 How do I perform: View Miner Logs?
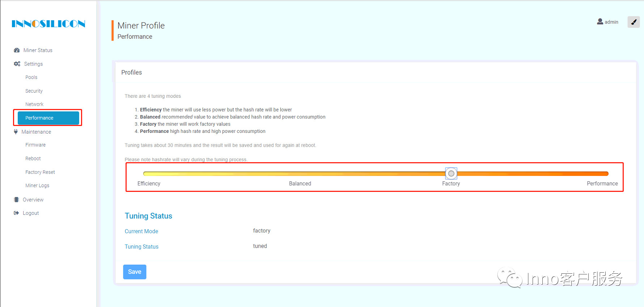[x=37, y=185]
